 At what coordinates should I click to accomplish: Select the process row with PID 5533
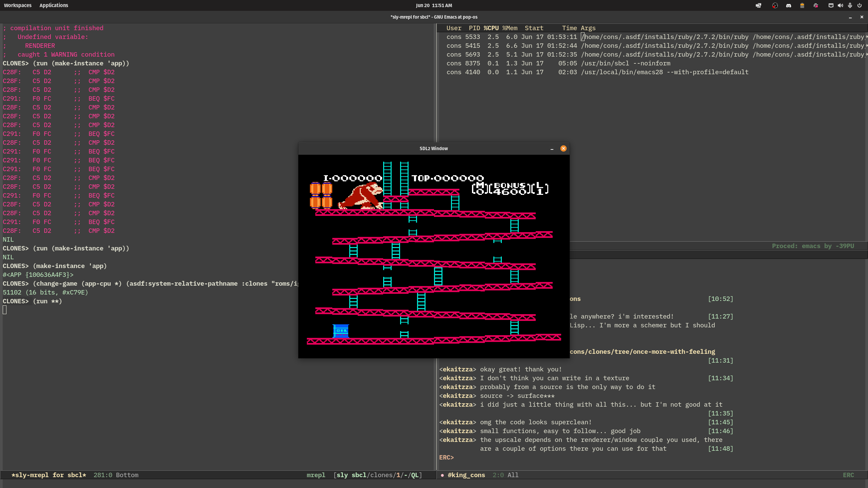653,37
